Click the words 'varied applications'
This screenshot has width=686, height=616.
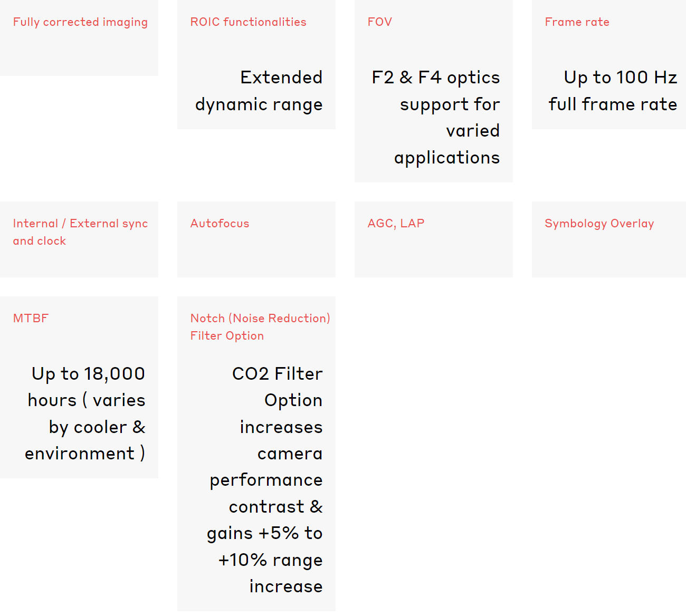pyautogui.click(x=447, y=144)
